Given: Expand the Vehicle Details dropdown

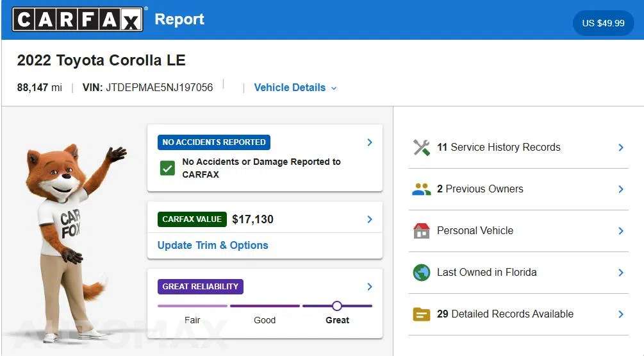Looking at the screenshot, I should [x=295, y=88].
